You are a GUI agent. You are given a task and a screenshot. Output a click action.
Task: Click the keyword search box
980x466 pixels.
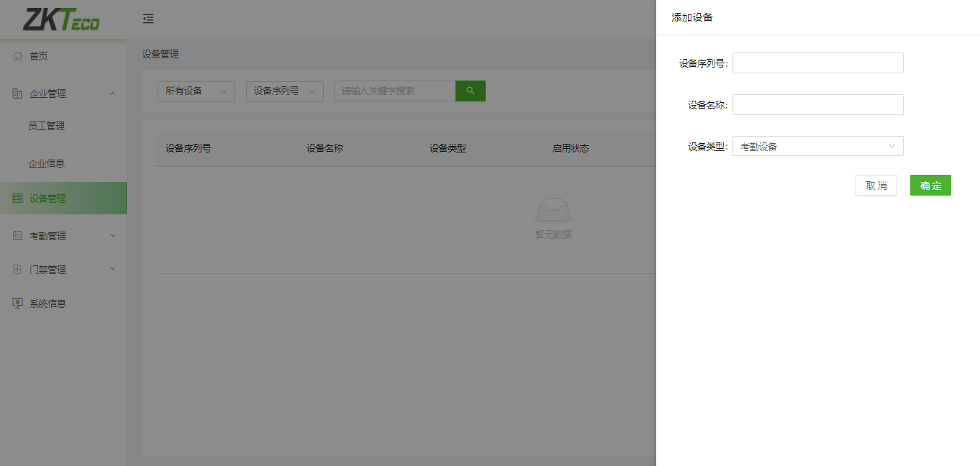point(394,91)
